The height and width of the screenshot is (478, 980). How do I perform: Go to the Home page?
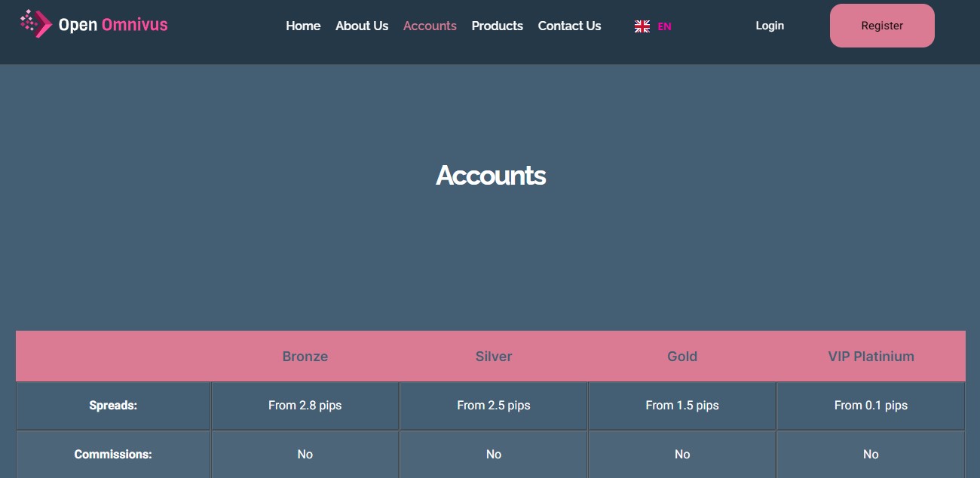303,26
